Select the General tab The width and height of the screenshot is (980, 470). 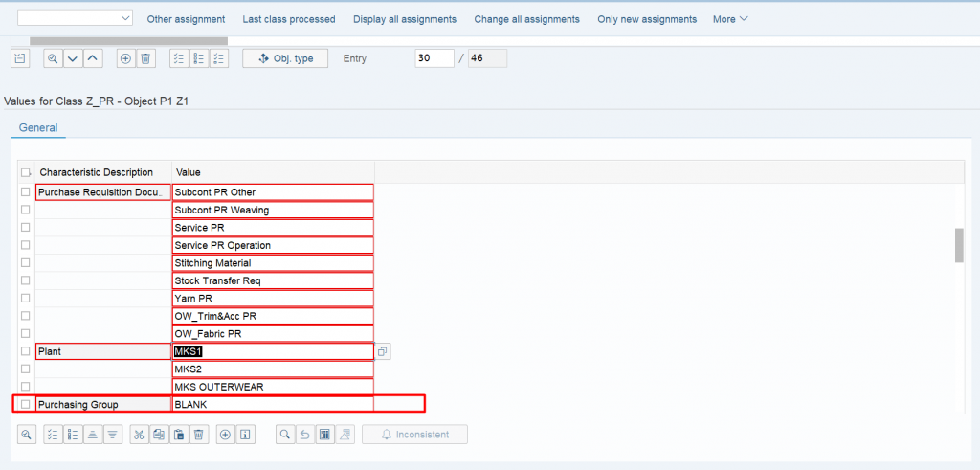38,128
